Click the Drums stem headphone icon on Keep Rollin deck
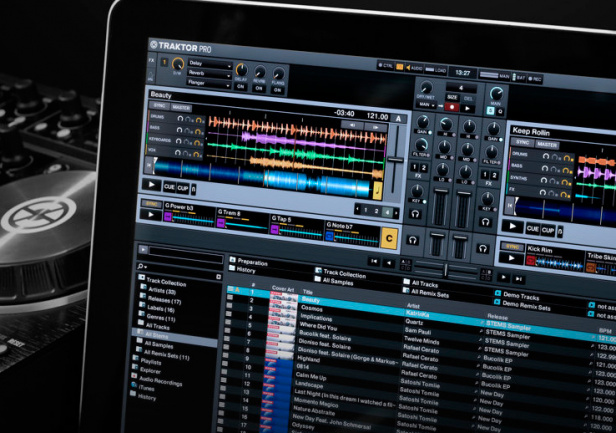 546,156
